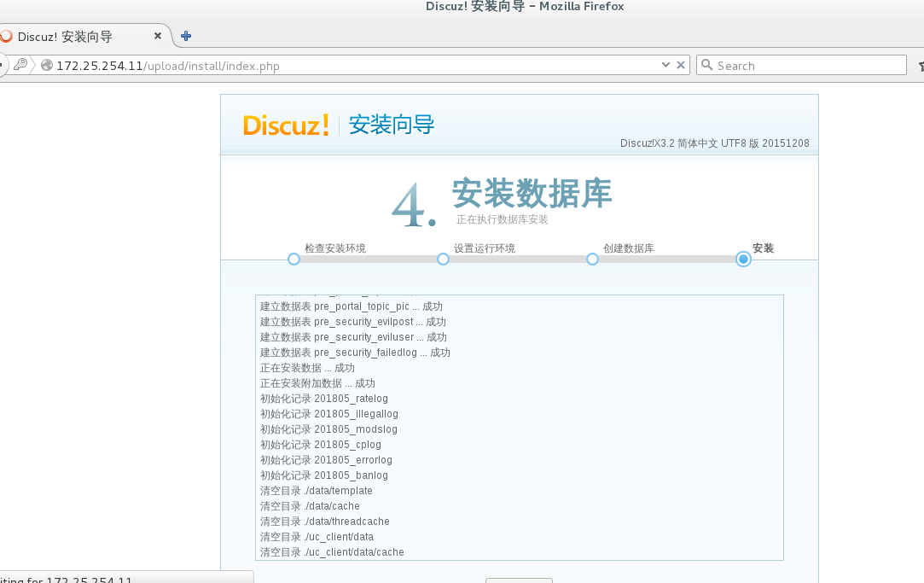Click the Discuz!X3.2 version text
Viewport: 924px width, 583px height.
714,143
